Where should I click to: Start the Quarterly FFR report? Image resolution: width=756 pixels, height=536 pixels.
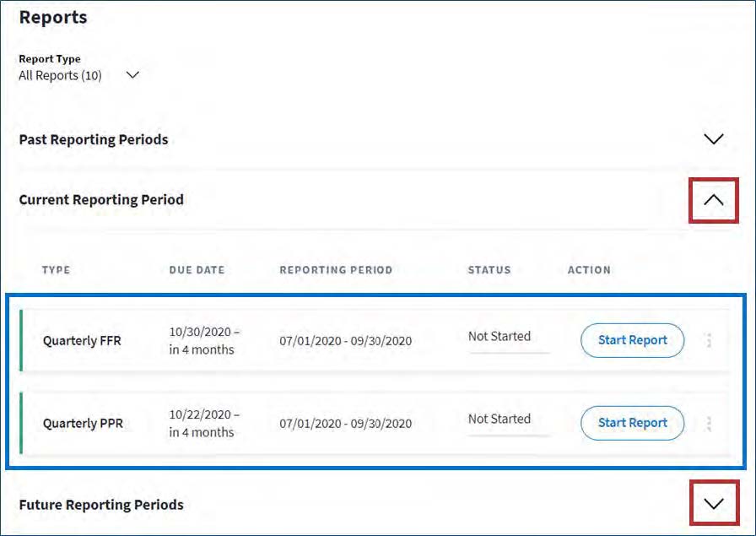[x=632, y=340]
